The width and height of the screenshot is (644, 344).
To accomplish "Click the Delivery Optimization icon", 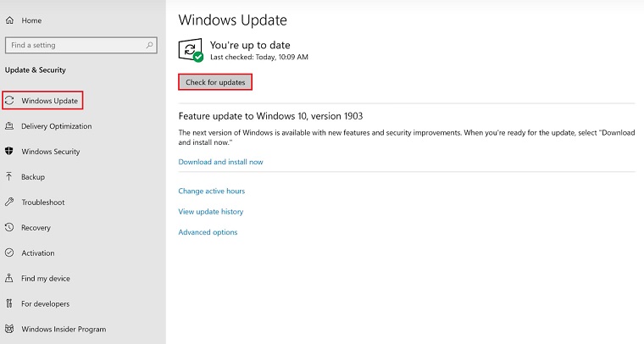I will pyautogui.click(x=9, y=126).
